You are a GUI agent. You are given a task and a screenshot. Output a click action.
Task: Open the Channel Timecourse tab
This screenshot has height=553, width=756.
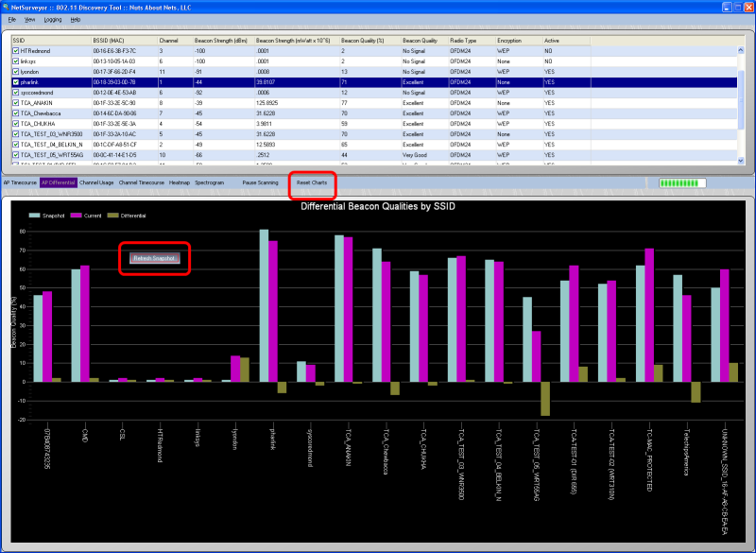tap(141, 182)
